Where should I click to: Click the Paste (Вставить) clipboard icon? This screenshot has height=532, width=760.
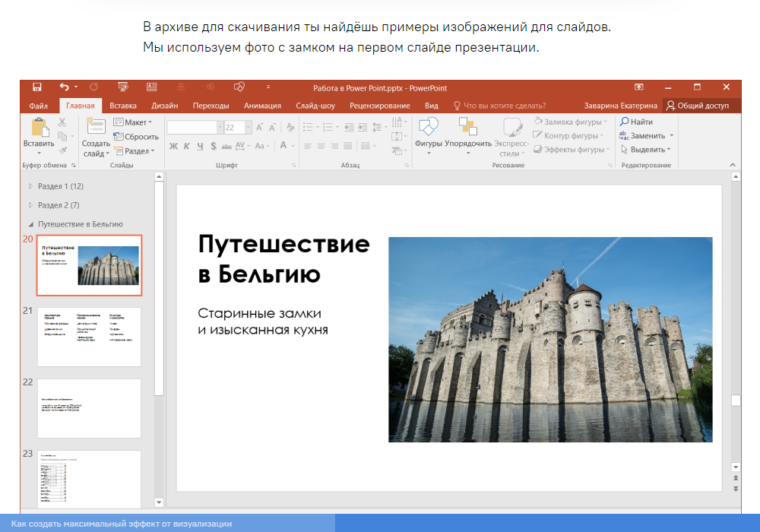pos(38,128)
